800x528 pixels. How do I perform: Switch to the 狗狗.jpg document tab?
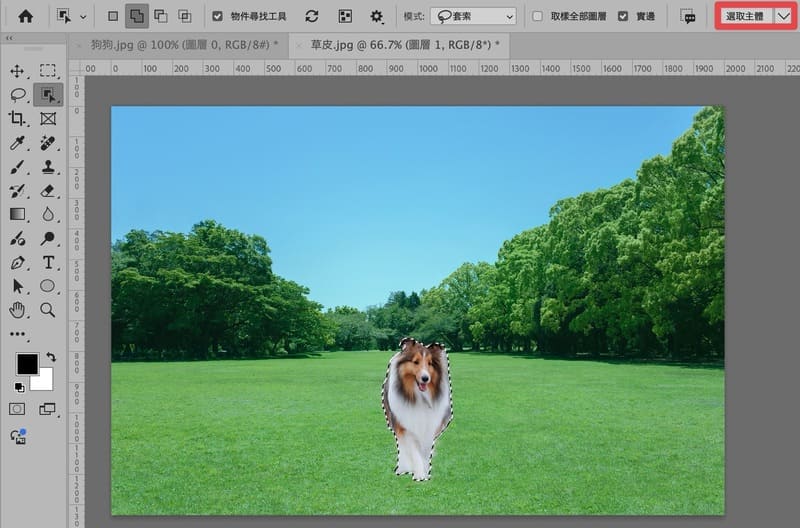(x=184, y=45)
